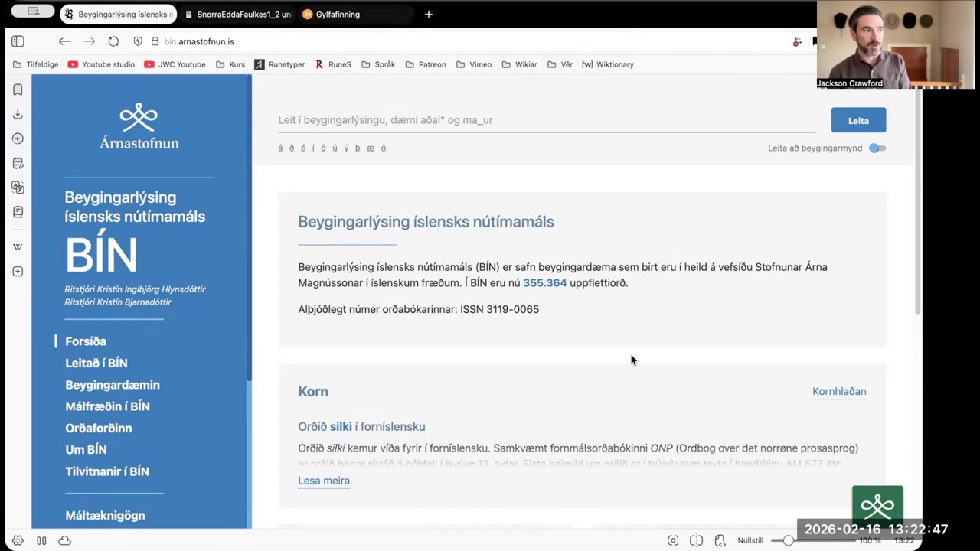
Task: Click the Árnastofnun logo in the blue sidebar
Action: coord(139,126)
